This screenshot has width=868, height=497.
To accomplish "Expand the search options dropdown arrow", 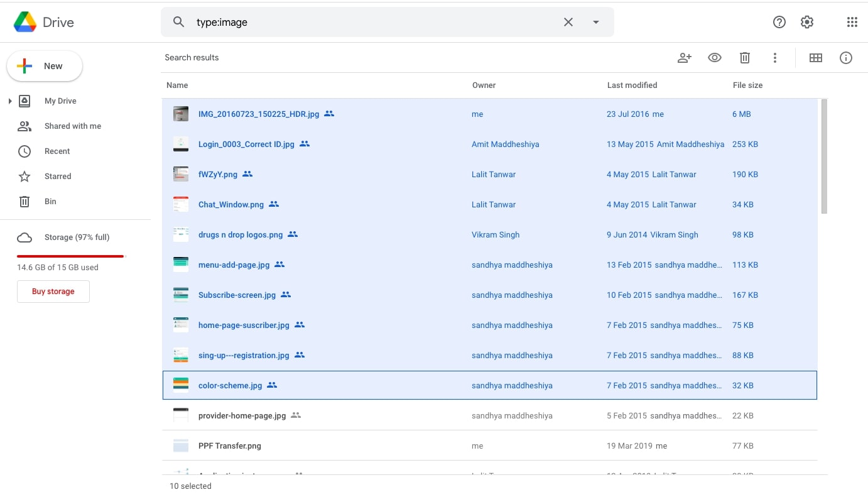I will tap(595, 22).
